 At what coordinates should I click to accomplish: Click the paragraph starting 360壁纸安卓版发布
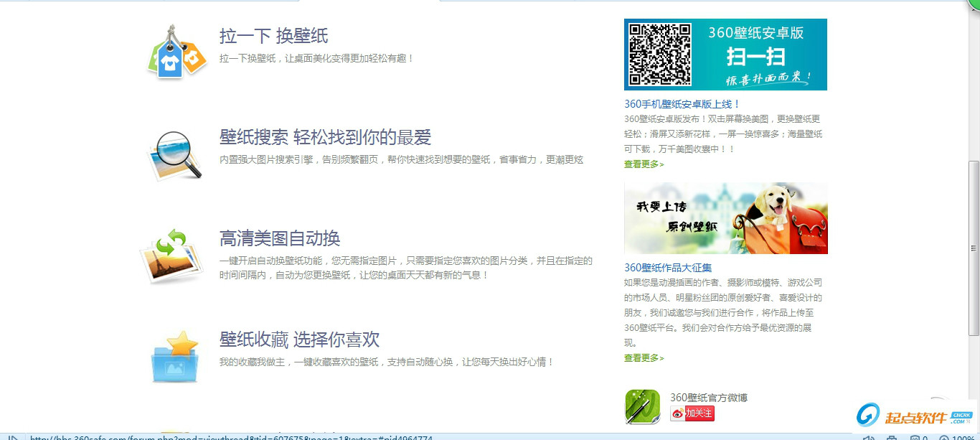pos(723,134)
